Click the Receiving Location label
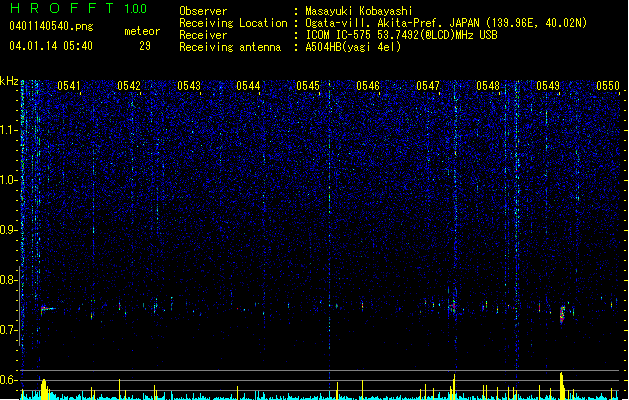Screen dimensions: 629x400 233,23
